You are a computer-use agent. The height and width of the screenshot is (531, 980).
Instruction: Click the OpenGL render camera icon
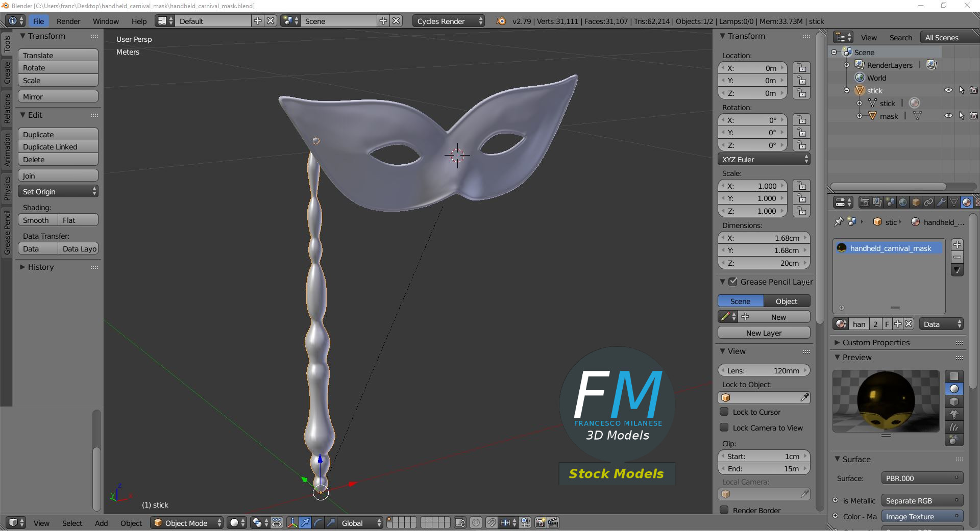[x=540, y=523]
